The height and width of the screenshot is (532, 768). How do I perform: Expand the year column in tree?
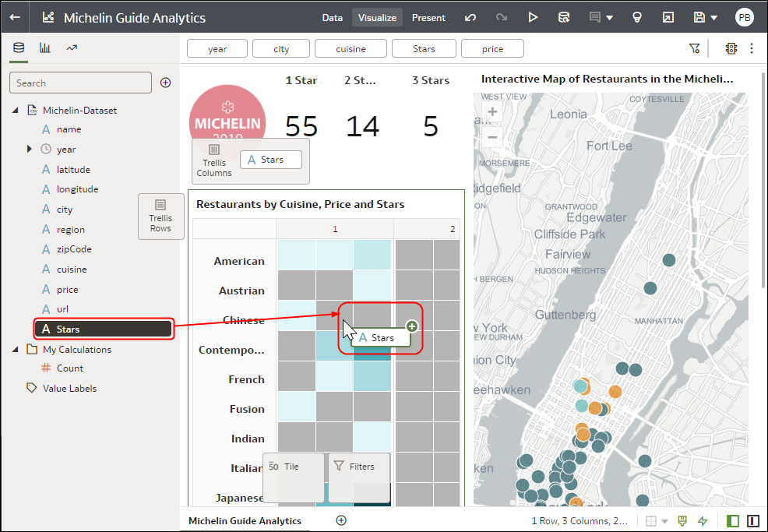tap(29, 149)
